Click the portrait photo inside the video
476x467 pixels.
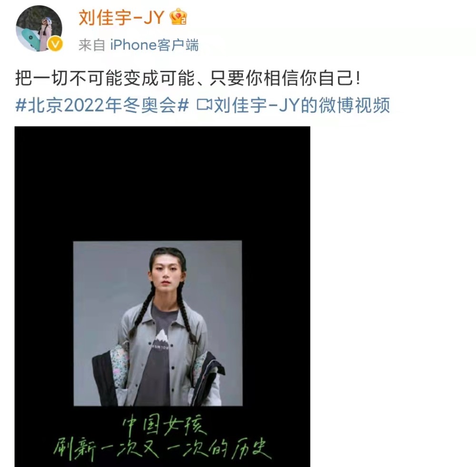(158, 323)
